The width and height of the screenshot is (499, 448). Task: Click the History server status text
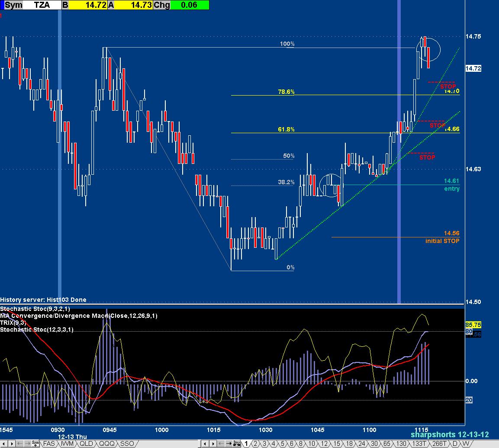click(43, 300)
